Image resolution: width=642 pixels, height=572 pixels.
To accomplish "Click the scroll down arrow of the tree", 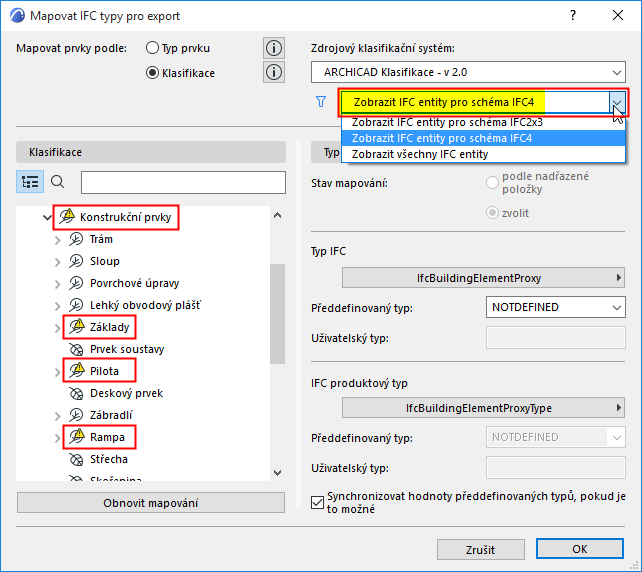I will (x=278, y=473).
